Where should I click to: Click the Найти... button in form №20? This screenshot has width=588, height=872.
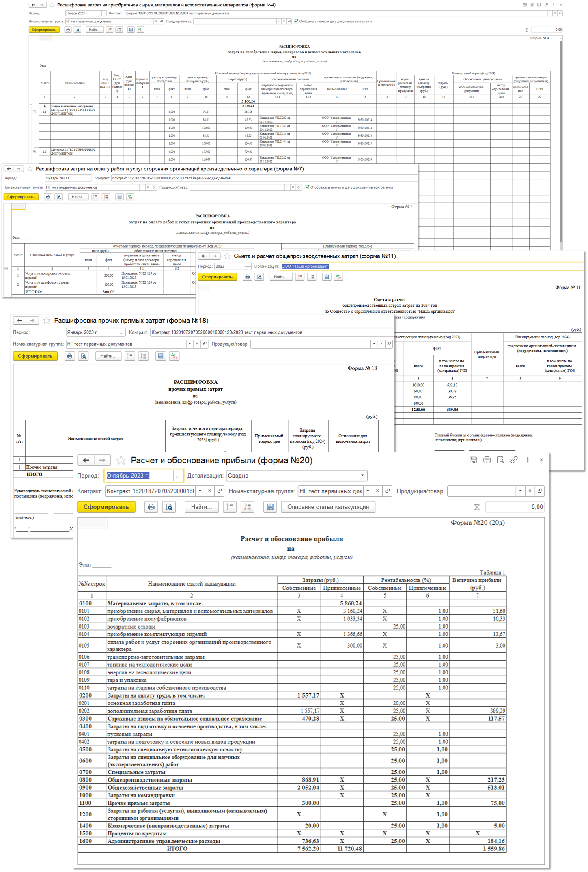tap(201, 507)
